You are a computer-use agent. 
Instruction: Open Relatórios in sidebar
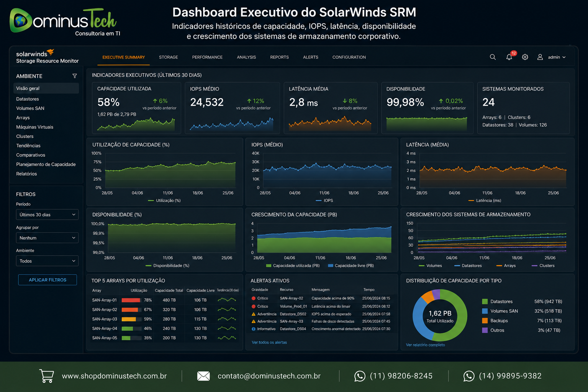[x=26, y=174]
